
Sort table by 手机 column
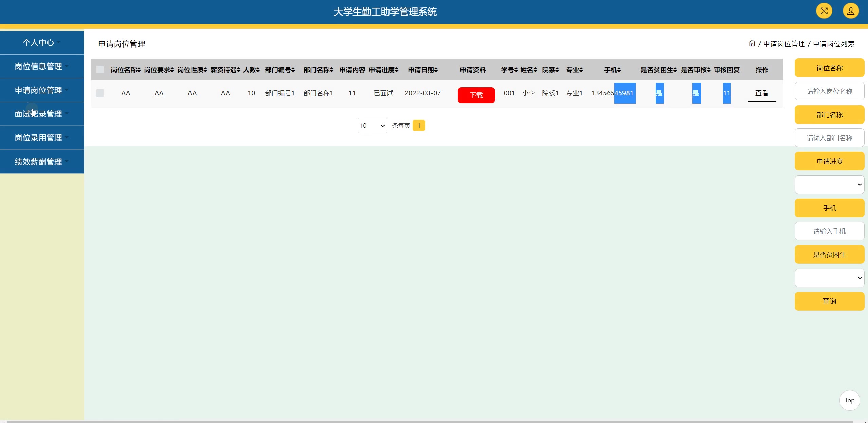[x=613, y=70]
